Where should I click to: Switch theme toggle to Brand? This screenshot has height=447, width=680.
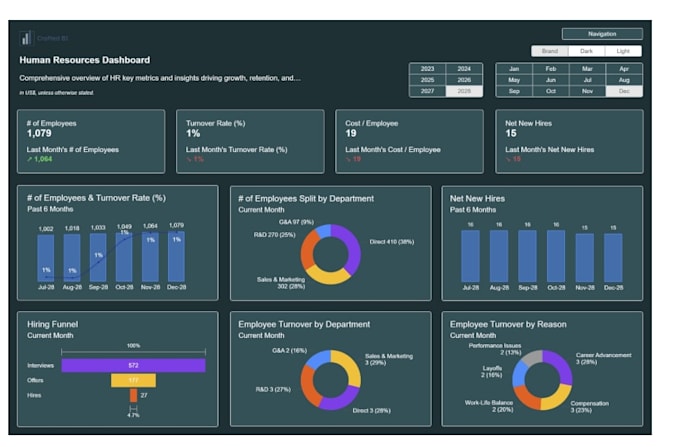click(x=549, y=51)
